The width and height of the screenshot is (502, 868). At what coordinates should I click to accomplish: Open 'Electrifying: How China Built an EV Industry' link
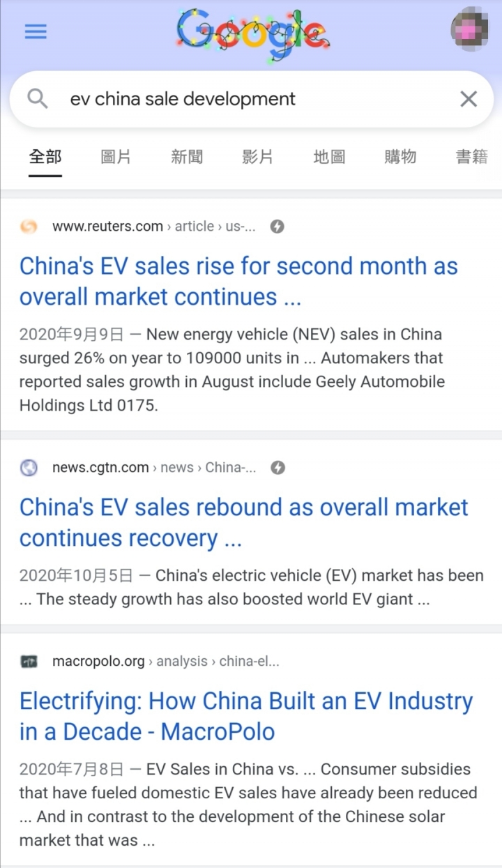click(x=246, y=717)
